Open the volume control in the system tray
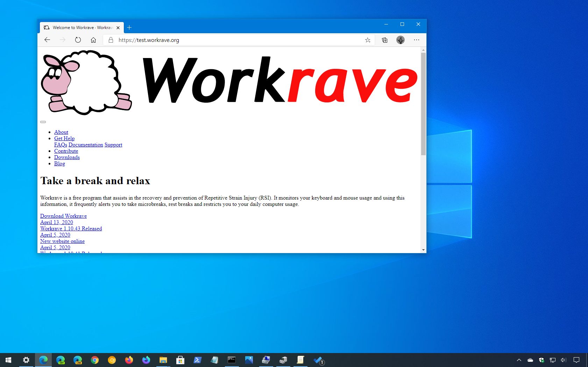The image size is (588, 367). pyautogui.click(x=563, y=360)
